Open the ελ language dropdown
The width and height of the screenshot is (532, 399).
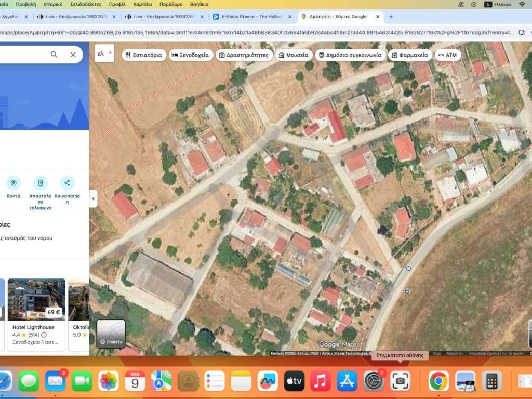tap(104, 53)
